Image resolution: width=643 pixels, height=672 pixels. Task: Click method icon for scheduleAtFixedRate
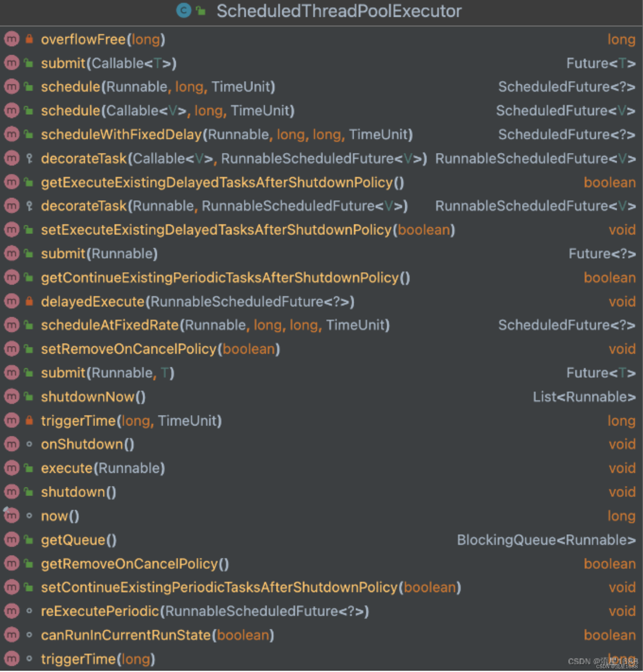(12, 325)
